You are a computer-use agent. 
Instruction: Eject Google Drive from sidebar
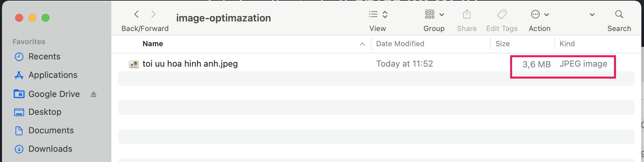94,94
